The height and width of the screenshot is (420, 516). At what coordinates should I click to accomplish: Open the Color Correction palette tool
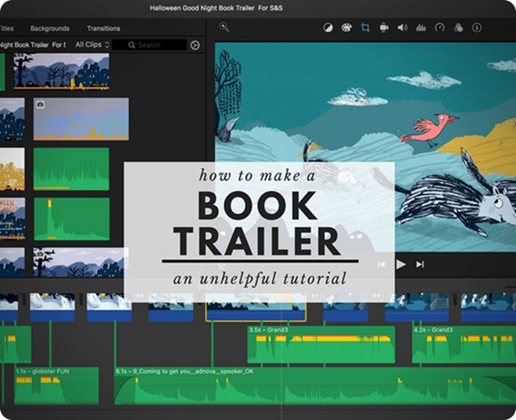pyautogui.click(x=346, y=27)
